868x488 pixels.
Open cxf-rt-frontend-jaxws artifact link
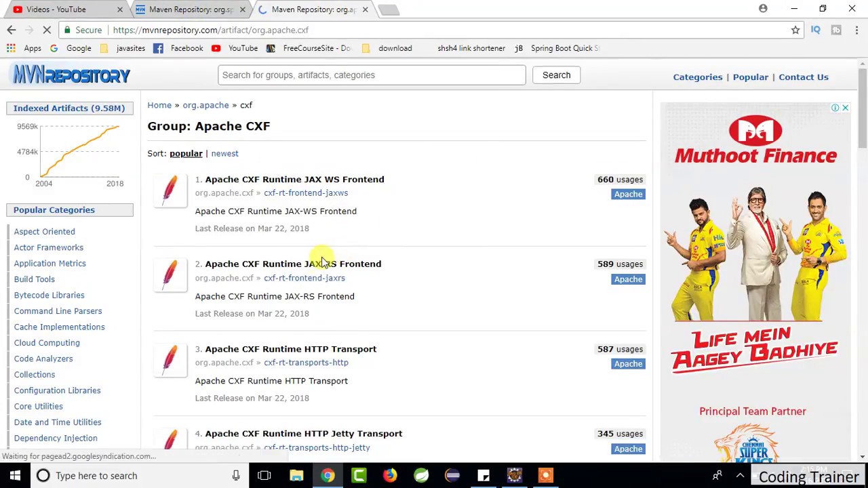[306, 193]
